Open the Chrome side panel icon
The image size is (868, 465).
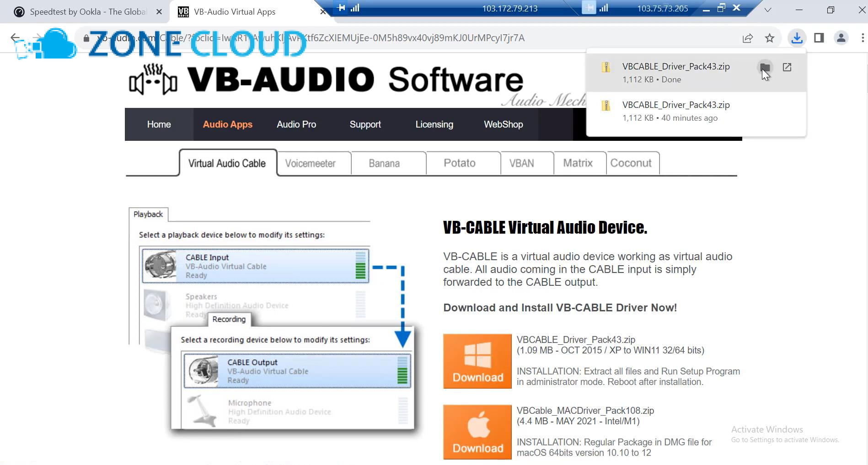pyautogui.click(x=819, y=38)
